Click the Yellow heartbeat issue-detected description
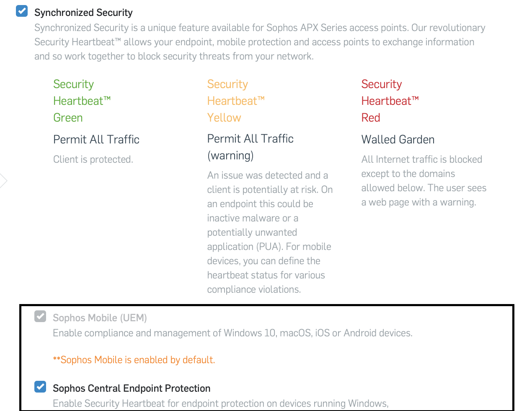The height and width of the screenshot is (411, 532). (270, 232)
